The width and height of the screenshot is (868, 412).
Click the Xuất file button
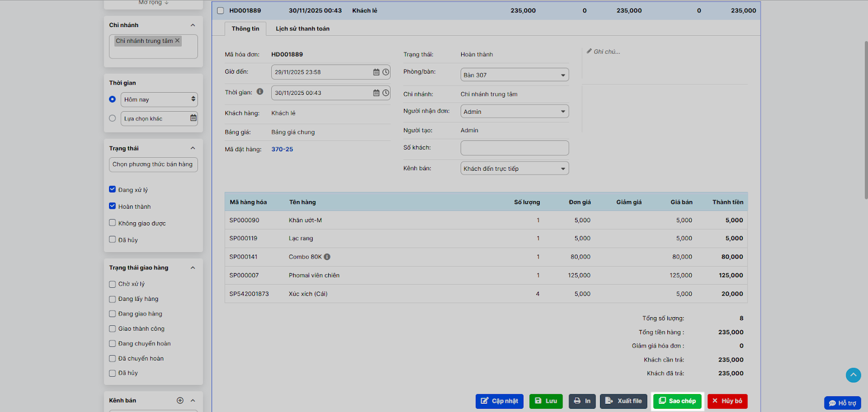point(623,401)
